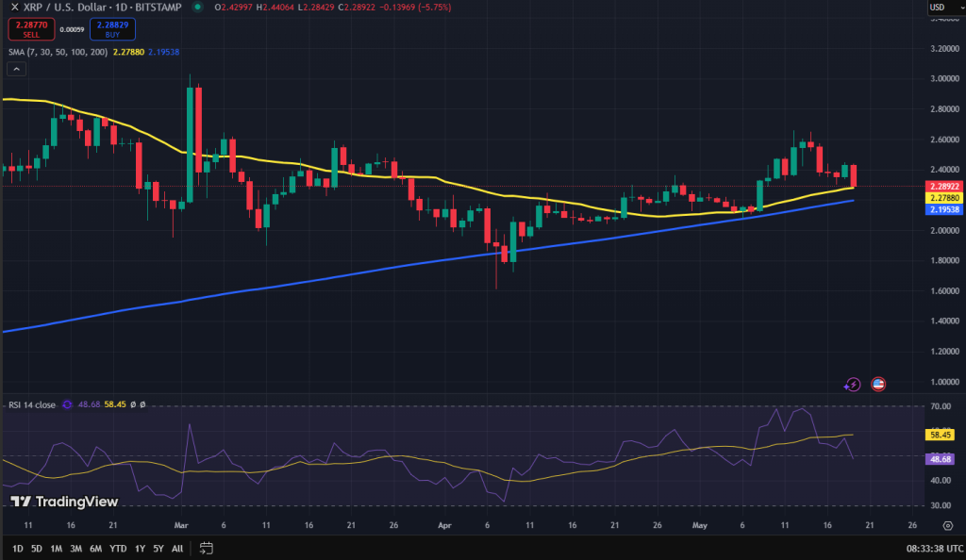Switch to the 1Y time range
This screenshot has width=966, height=560.
[140, 549]
